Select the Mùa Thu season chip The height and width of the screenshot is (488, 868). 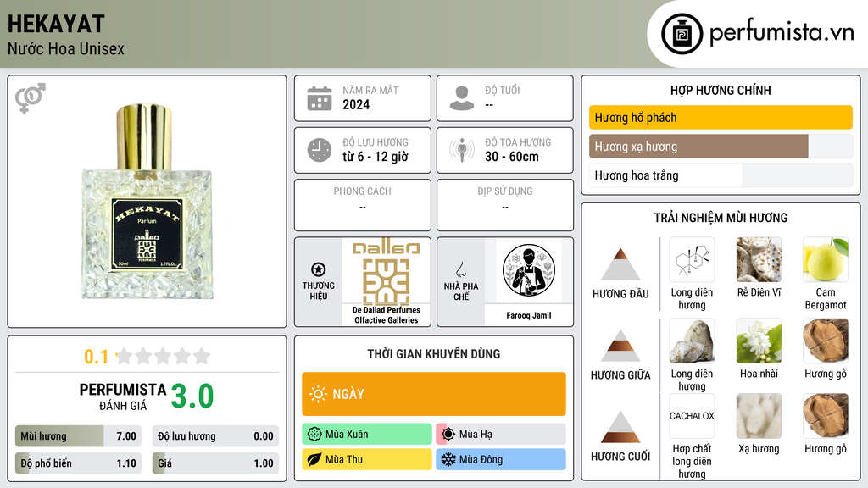(x=367, y=459)
